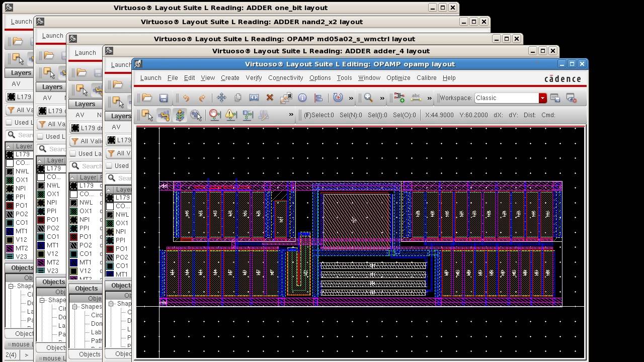
Task: Click the red X Delete icon
Action: point(270,98)
